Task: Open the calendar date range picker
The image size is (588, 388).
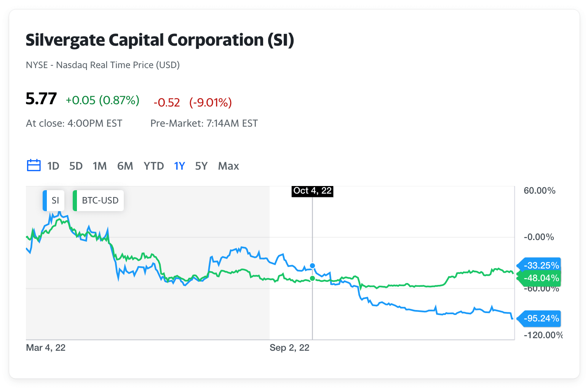Action: pos(34,165)
